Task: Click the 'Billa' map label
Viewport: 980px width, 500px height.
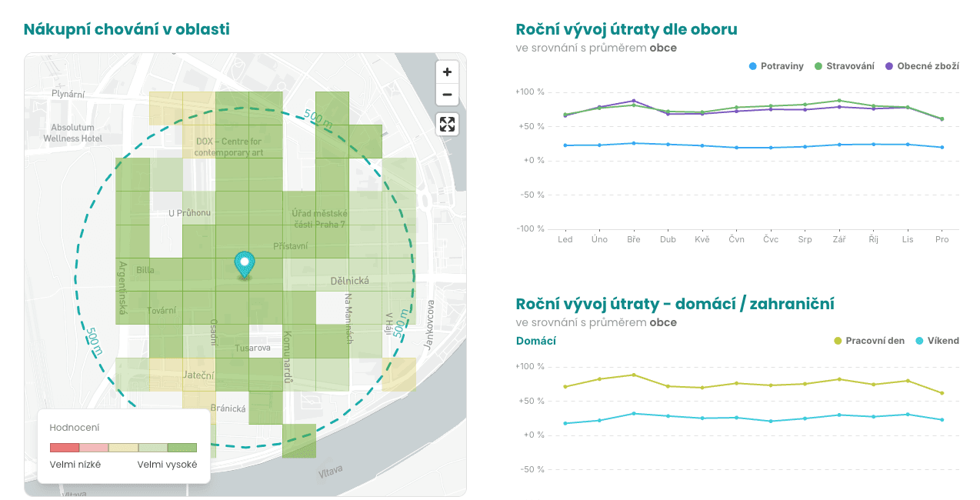Action: [145, 270]
